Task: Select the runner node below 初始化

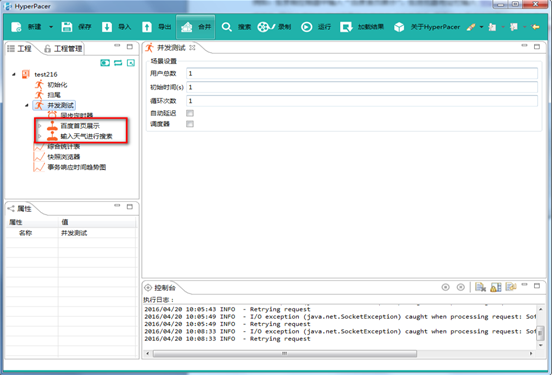Action: 54,95
